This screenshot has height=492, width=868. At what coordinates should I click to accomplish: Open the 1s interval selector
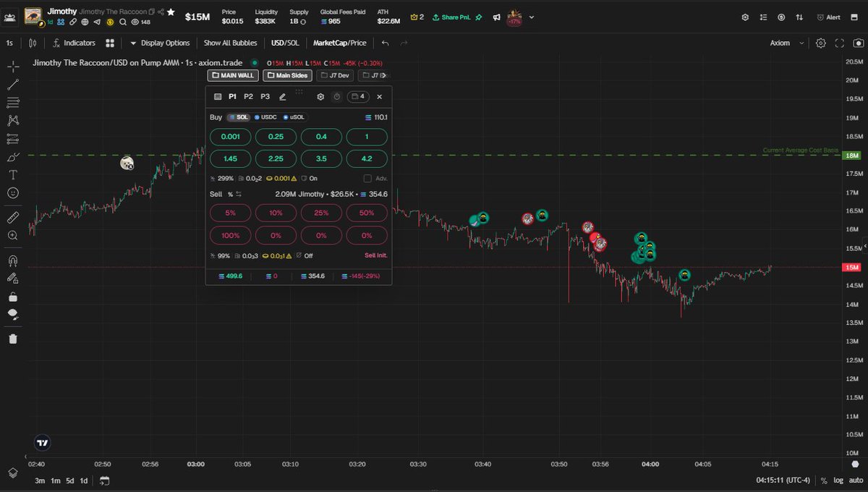[9, 43]
